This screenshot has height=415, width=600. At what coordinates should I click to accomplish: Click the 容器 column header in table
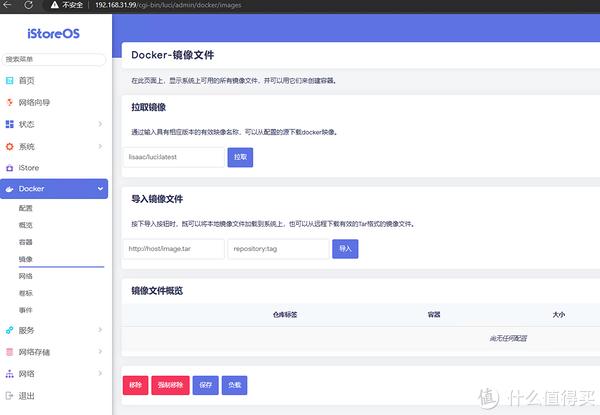434,315
